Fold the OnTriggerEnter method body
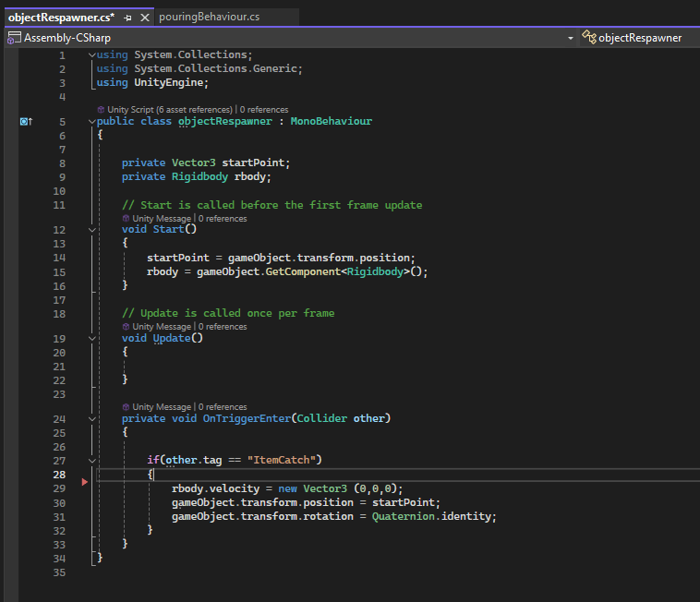This screenshot has width=700, height=602. click(x=91, y=418)
